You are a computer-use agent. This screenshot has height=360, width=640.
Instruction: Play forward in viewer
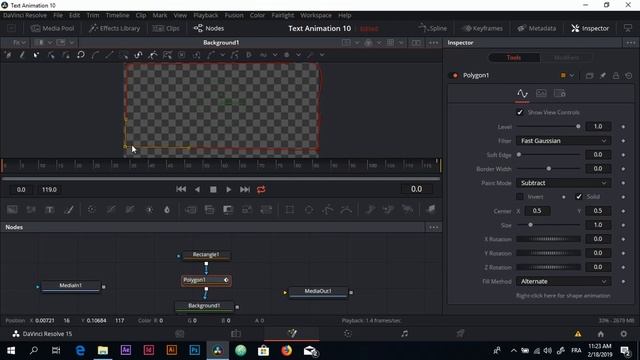229,189
